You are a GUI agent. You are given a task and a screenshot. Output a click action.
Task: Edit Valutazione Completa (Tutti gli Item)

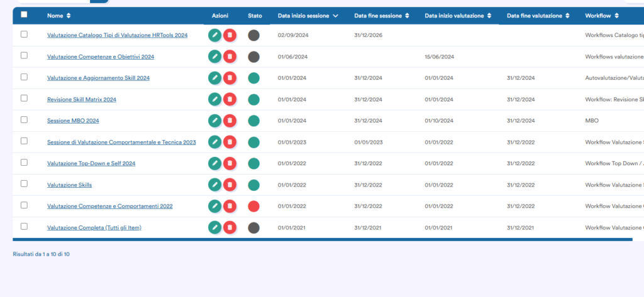pyautogui.click(x=215, y=227)
